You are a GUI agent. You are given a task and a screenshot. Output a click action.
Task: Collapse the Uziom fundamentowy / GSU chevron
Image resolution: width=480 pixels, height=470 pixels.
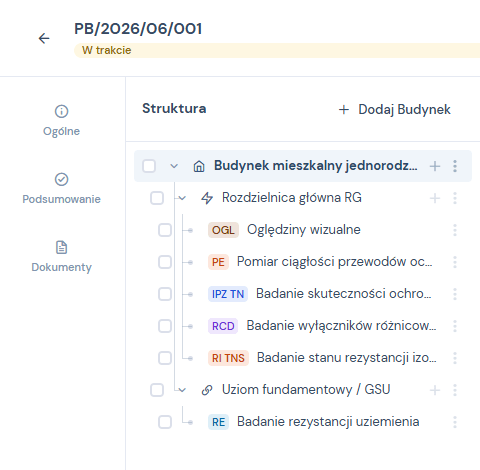point(182,390)
